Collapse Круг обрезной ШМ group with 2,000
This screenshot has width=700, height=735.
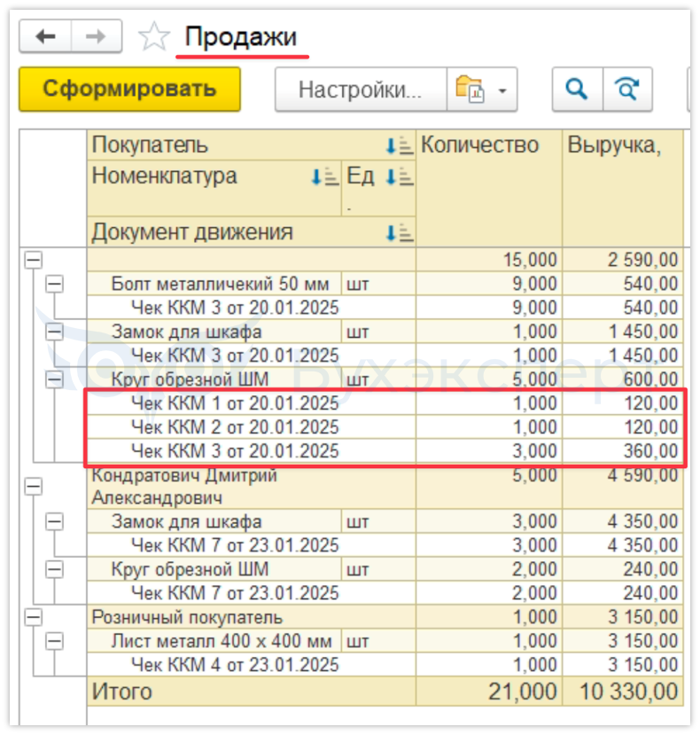pyautogui.click(x=54, y=569)
